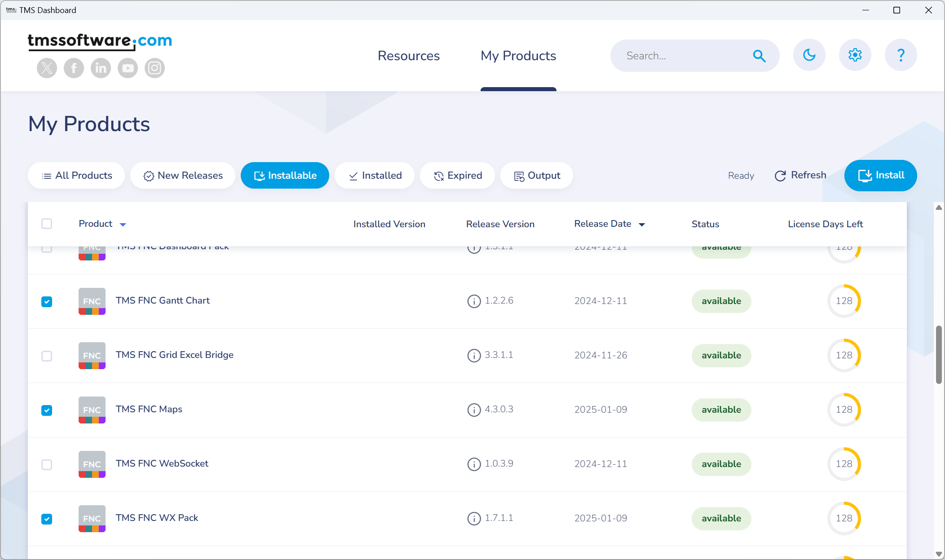Toggle dark mode with moon icon
The width and height of the screenshot is (945, 560).
point(809,55)
